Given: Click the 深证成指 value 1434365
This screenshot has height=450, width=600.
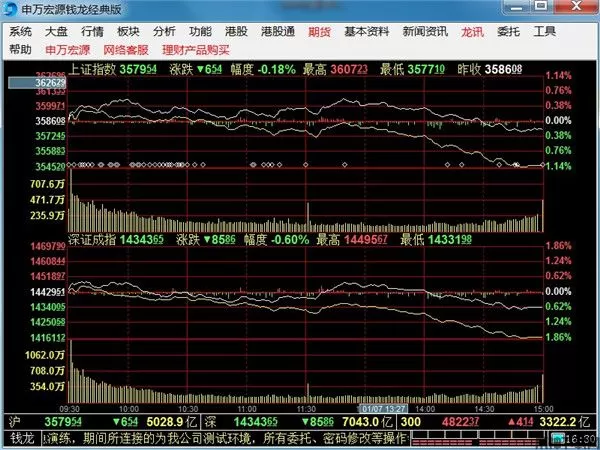Looking at the screenshot, I should (142, 240).
